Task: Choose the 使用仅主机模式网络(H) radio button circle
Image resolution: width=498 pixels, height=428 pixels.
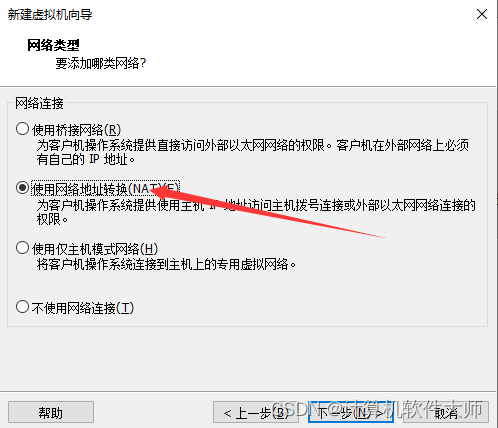Action: pyautogui.click(x=22, y=248)
